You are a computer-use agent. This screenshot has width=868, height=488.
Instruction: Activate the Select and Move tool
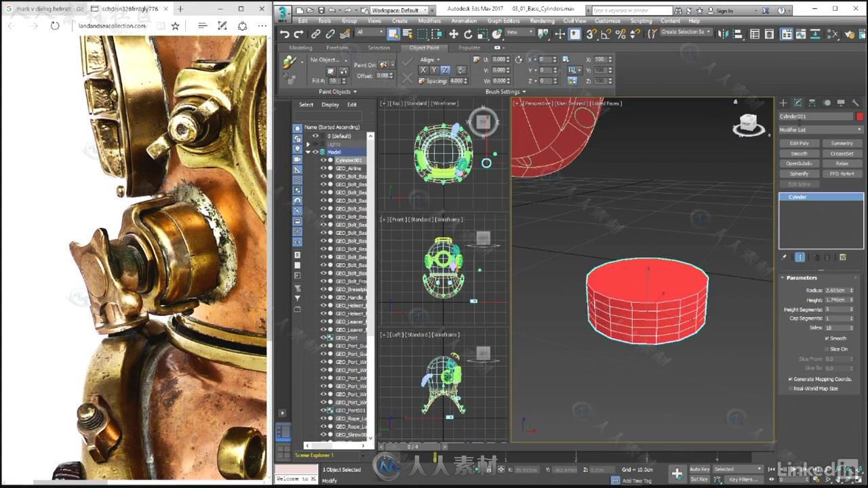[454, 34]
